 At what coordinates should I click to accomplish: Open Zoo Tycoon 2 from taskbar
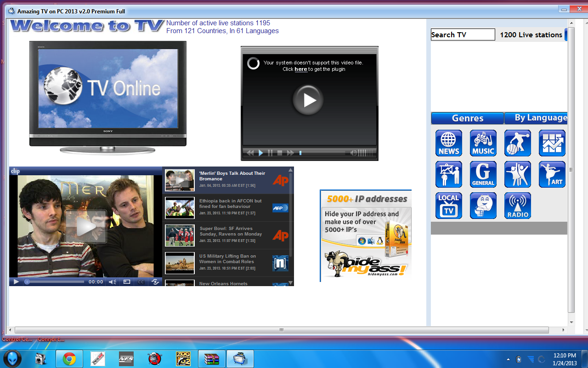click(183, 359)
